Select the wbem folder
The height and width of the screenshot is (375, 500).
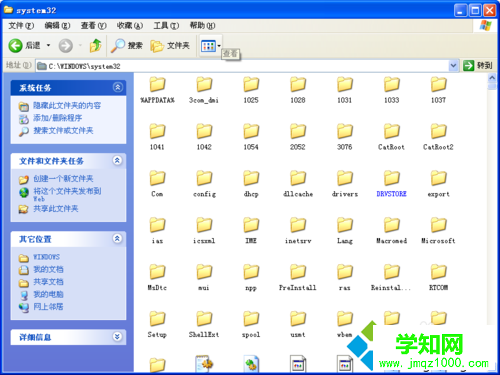[345, 325]
